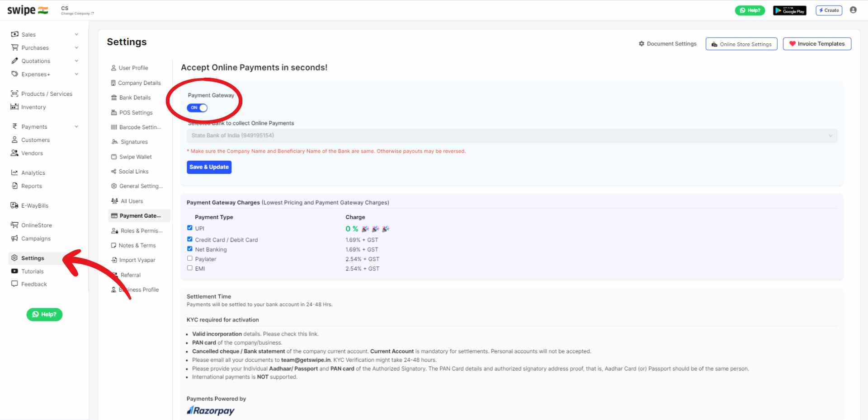This screenshot has width=868, height=420.
Task: Open the Import Vyapar tab
Action: pyautogui.click(x=133, y=260)
